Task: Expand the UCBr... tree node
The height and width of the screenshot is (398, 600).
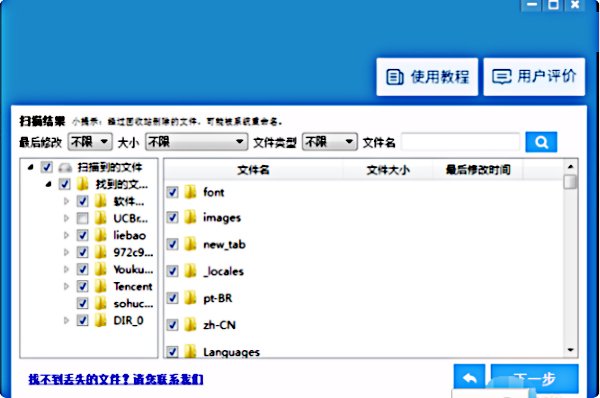Action: click(66, 219)
